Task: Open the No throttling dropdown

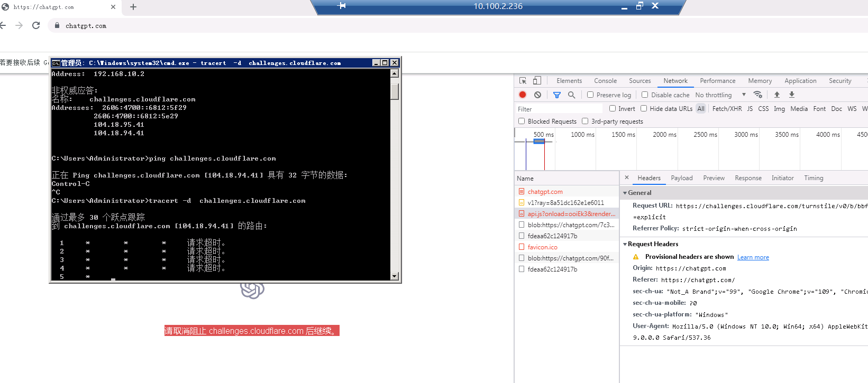Action: pos(720,95)
